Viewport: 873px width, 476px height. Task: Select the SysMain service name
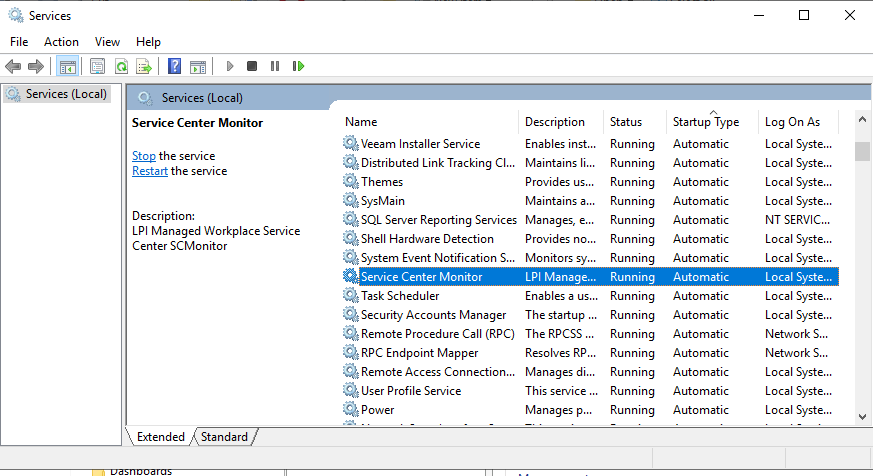[382, 200]
